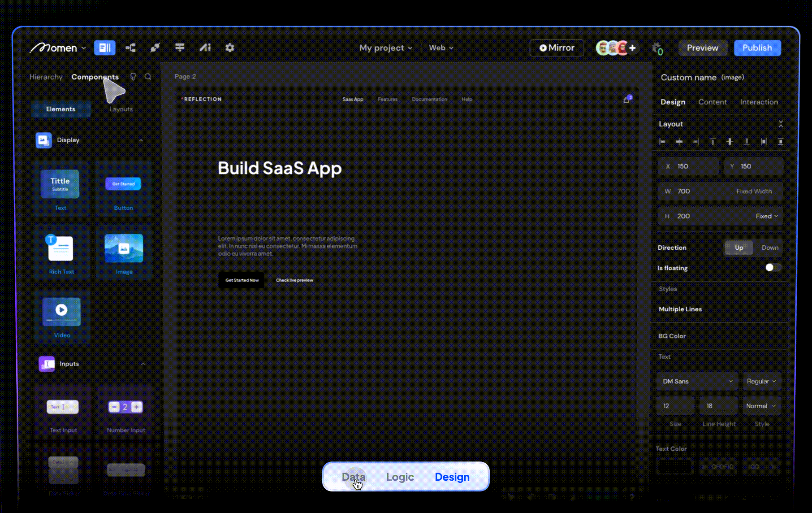Click the add collaborator plus icon

pyautogui.click(x=632, y=48)
